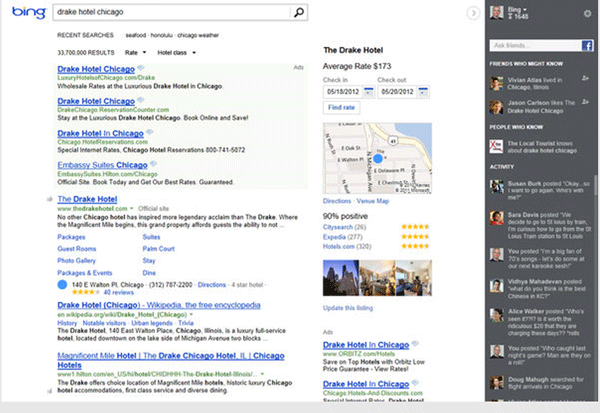The width and height of the screenshot is (600, 413).
Task: Click the magnifying glass search button
Action: coord(299,12)
